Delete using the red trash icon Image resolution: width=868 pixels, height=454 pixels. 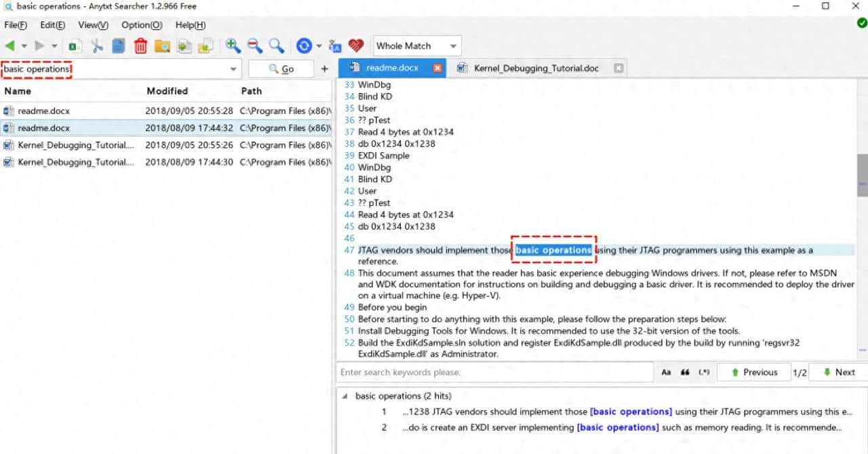point(140,45)
